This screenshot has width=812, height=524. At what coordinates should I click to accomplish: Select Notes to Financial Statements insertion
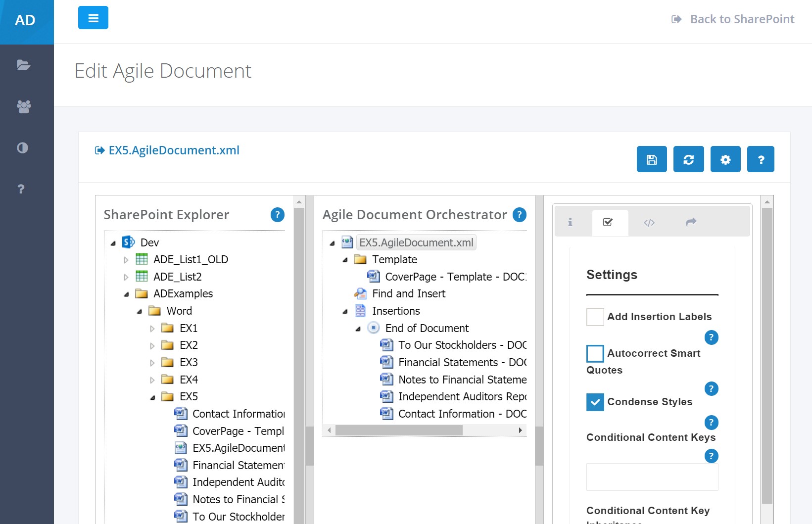[462, 380]
